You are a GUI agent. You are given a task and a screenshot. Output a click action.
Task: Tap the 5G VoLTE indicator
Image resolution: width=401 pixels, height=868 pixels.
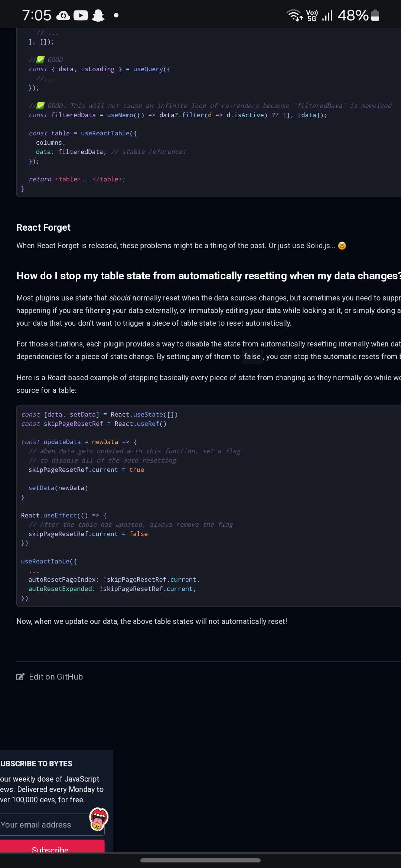coord(312,16)
